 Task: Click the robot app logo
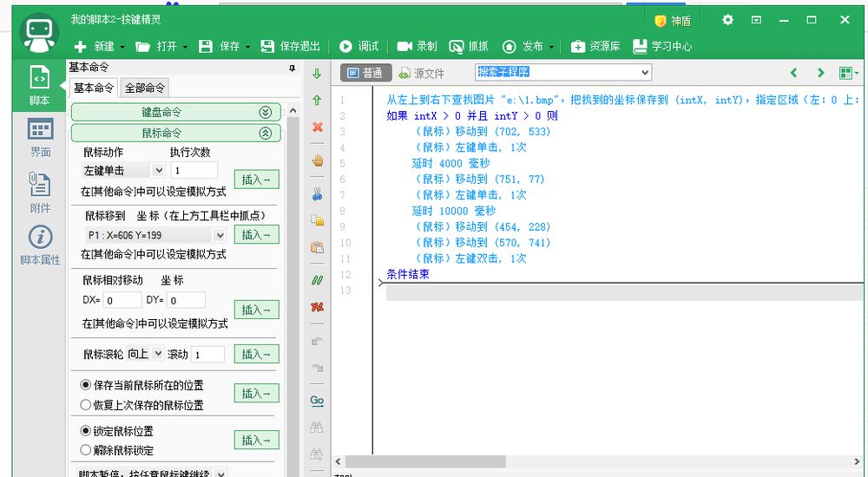tap(39, 33)
